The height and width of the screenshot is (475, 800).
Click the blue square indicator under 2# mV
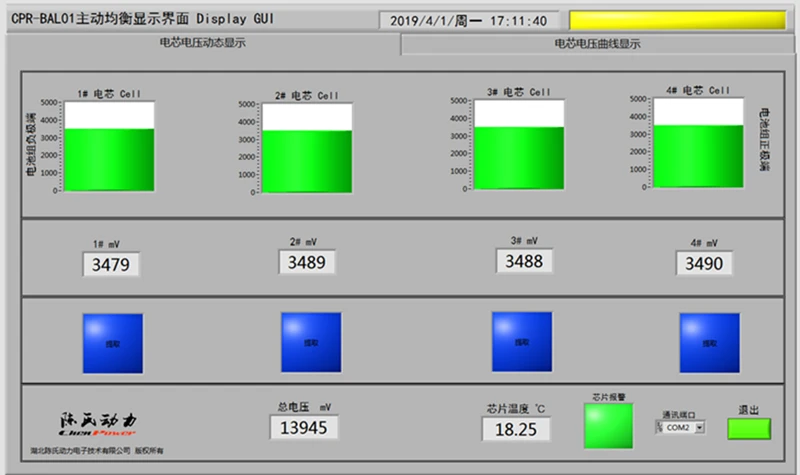[x=311, y=342]
